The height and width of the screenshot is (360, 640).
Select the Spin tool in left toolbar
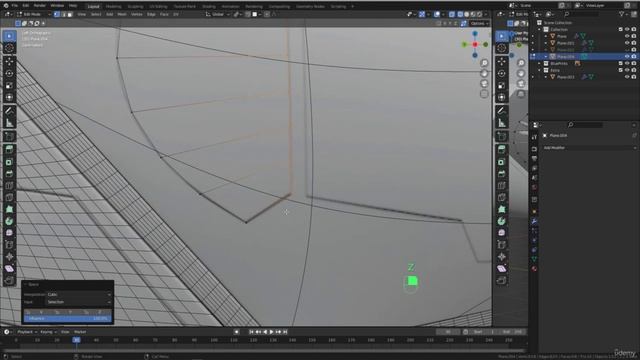coord(9,221)
